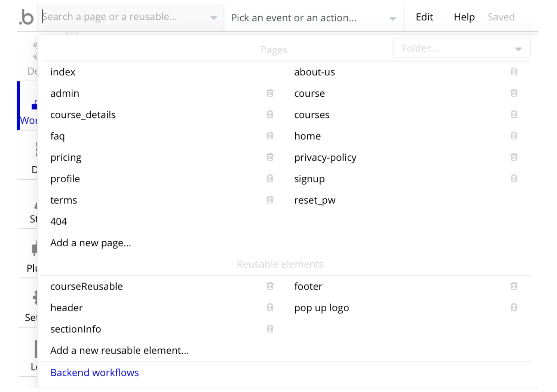This screenshot has height=392, width=557.
Task: Open the Help menu
Action: [464, 17]
